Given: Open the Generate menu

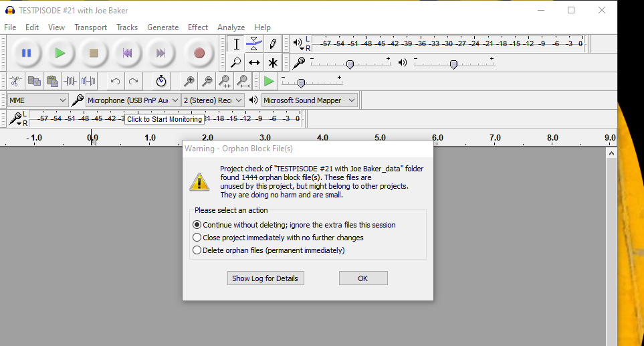Looking at the screenshot, I should [163, 27].
